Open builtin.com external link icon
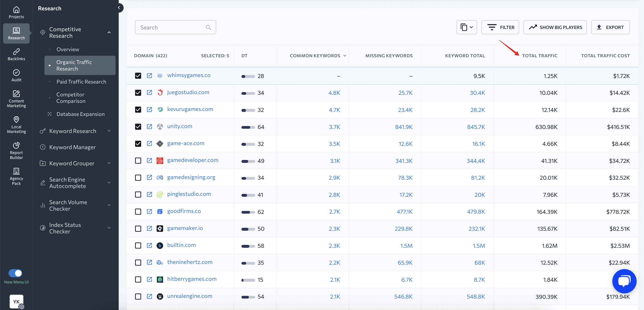 pos(149,246)
